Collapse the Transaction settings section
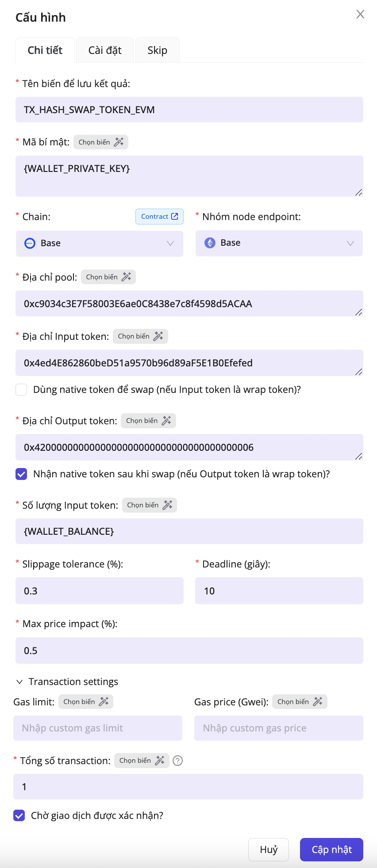 click(19, 682)
